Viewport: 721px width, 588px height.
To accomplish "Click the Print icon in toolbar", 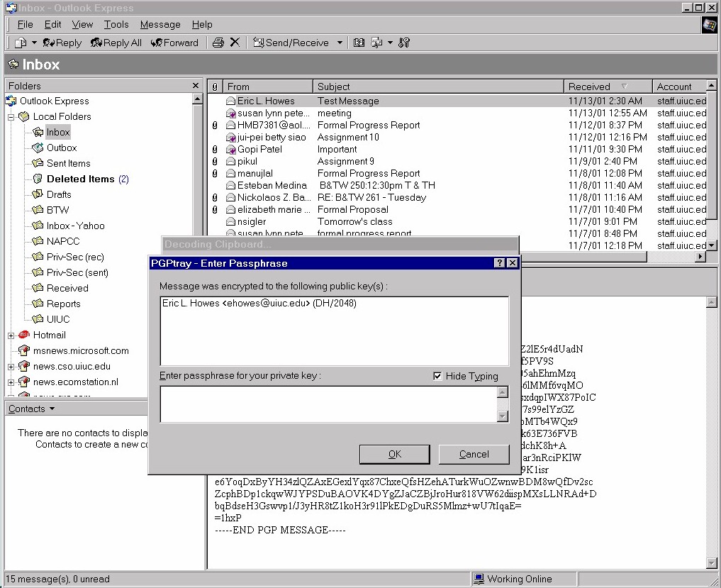I will pyautogui.click(x=218, y=43).
